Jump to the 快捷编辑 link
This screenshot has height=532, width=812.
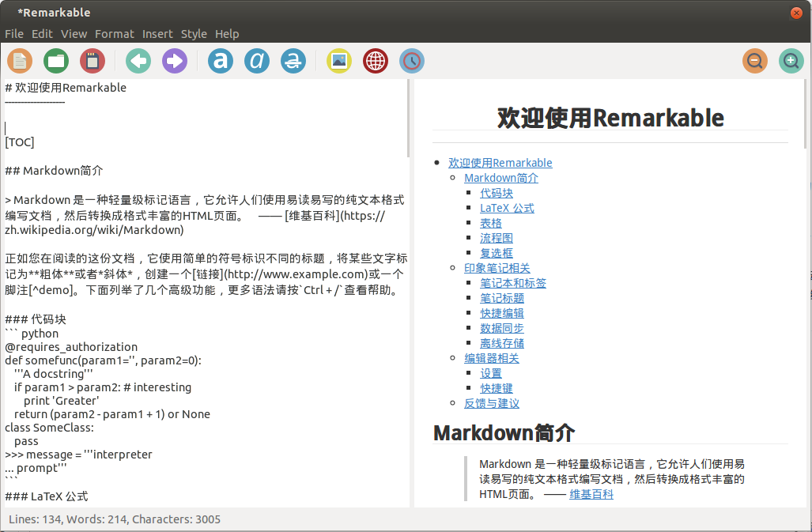click(x=502, y=313)
